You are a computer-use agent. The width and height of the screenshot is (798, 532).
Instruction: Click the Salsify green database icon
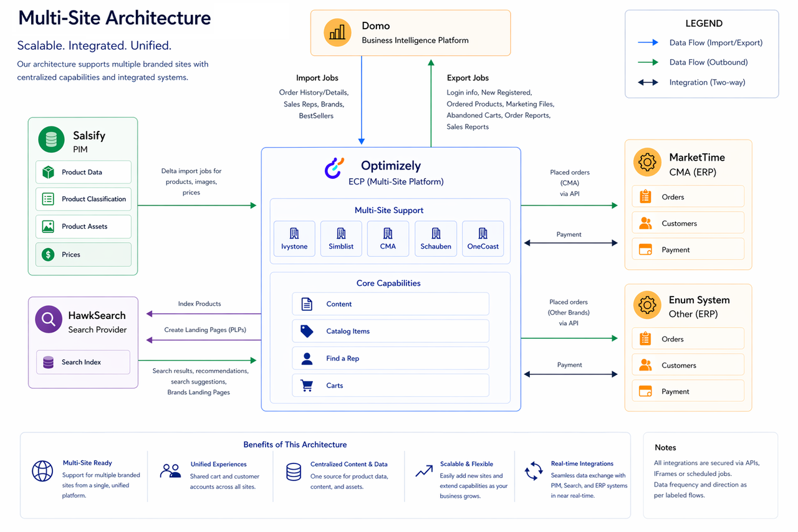tap(51, 140)
